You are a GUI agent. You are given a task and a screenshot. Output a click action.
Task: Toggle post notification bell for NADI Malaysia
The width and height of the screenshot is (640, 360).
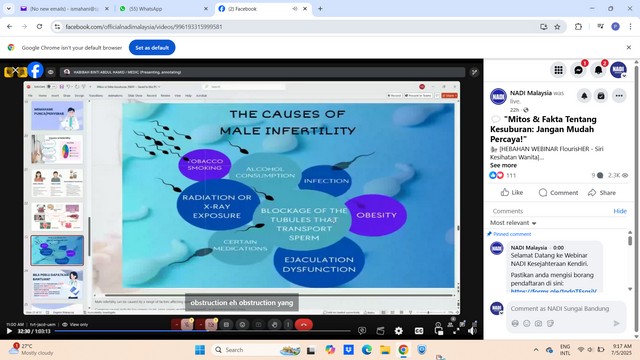tap(584, 96)
